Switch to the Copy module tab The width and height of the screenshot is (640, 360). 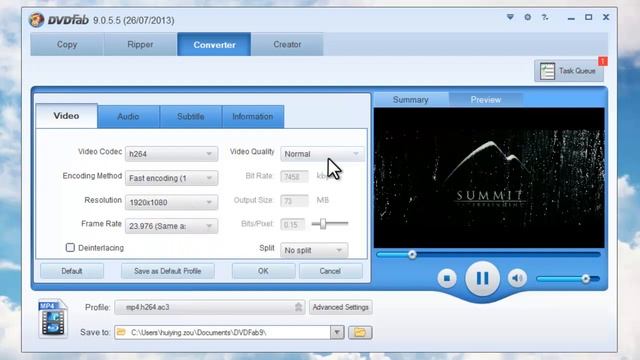click(67, 44)
